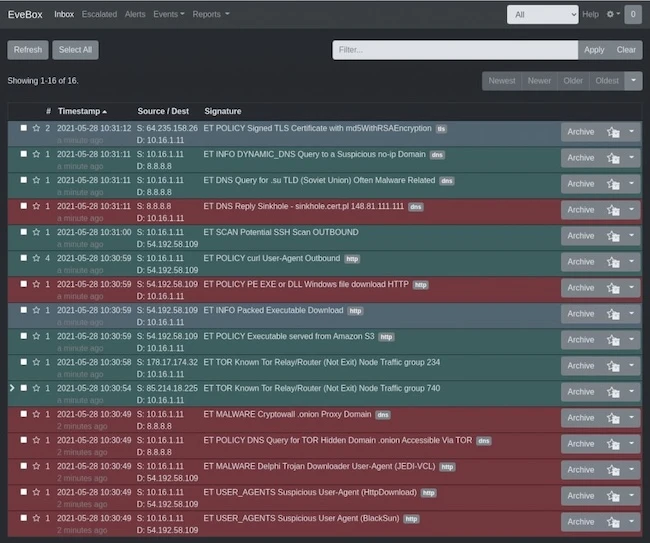Open dropdown arrow next to Oldest button
This screenshot has height=543, width=650.
pos(633,81)
